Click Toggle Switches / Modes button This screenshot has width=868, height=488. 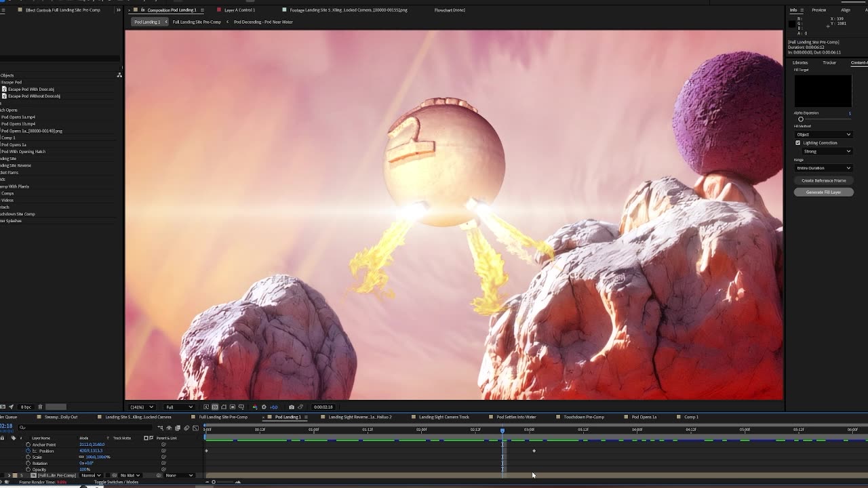116,482
